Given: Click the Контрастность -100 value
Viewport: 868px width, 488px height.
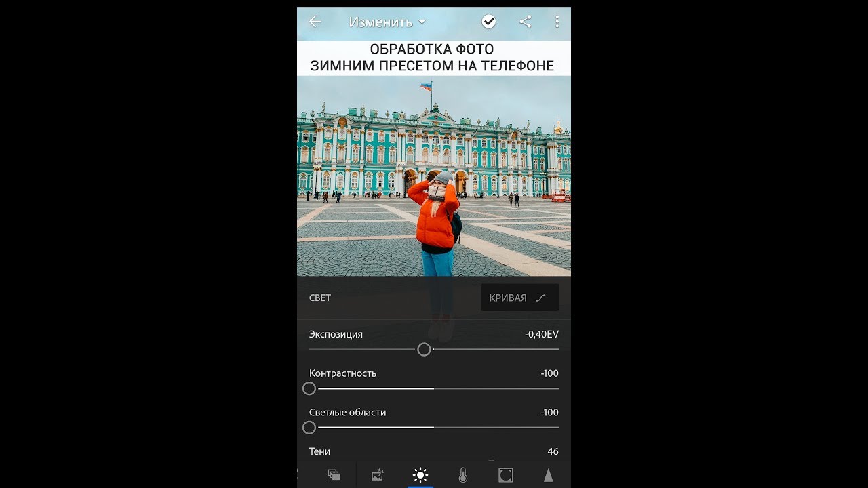Looking at the screenshot, I should (550, 373).
